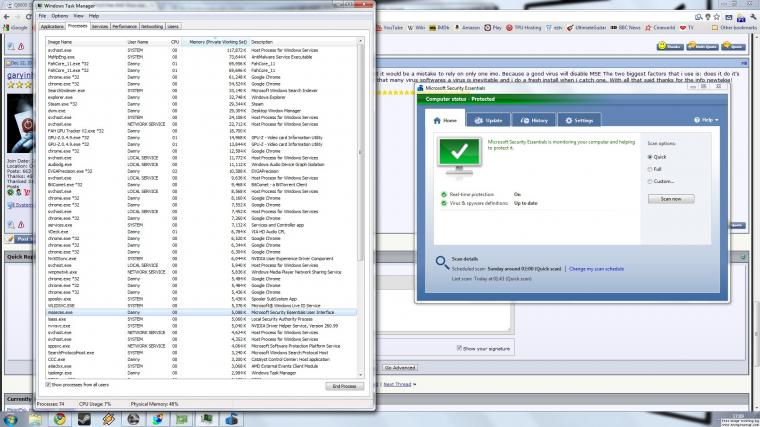Select the explorer.exe process row
The image size is (760, 427).
(x=201, y=97)
